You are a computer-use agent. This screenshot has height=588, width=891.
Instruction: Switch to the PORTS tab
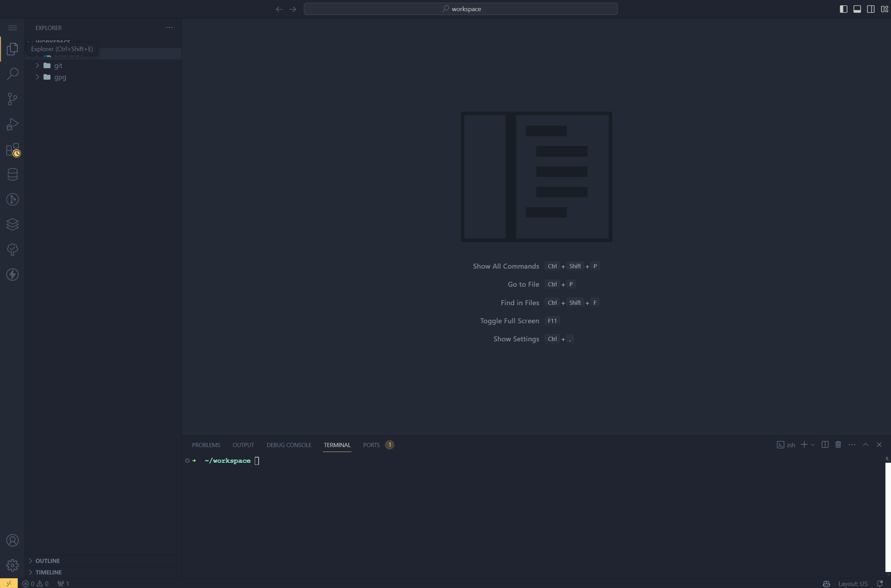pyautogui.click(x=371, y=445)
